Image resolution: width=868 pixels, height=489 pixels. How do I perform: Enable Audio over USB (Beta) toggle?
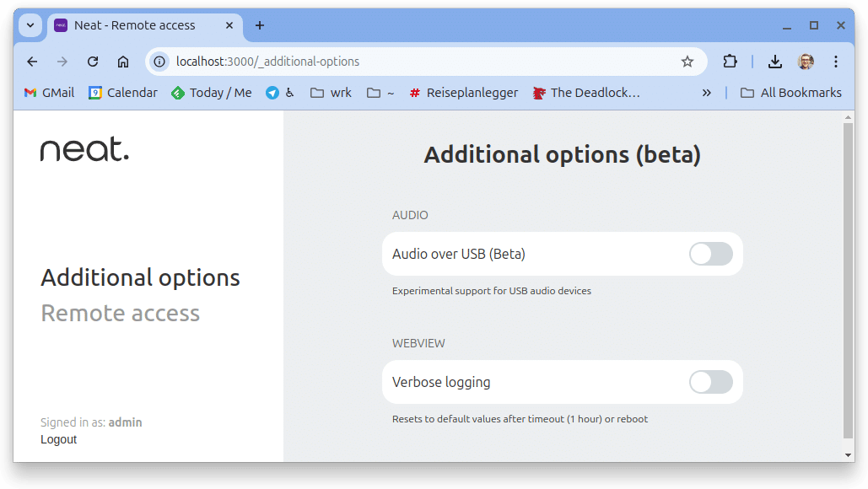(x=711, y=254)
